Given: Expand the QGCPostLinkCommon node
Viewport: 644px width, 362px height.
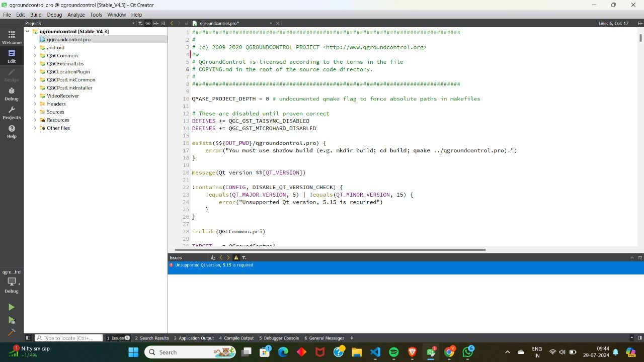Looking at the screenshot, I should [x=35, y=79].
